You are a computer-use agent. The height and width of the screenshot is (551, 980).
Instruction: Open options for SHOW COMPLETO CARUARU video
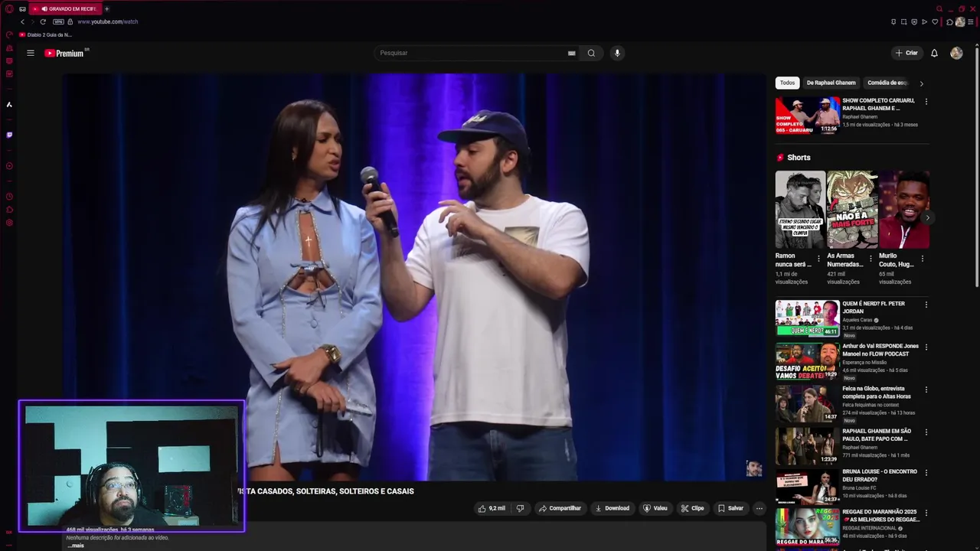[x=926, y=101]
